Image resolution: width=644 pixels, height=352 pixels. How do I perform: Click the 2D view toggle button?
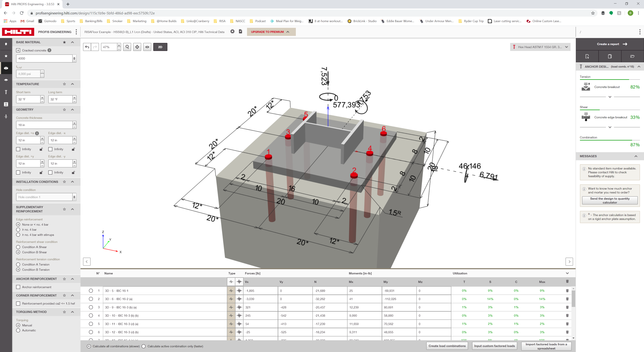pyautogui.click(x=160, y=47)
